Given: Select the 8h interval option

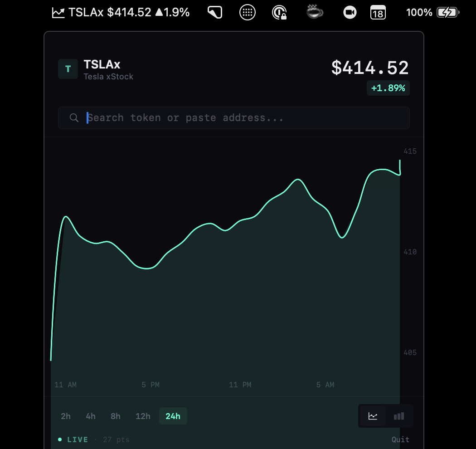Looking at the screenshot, I should click(115, 415).
